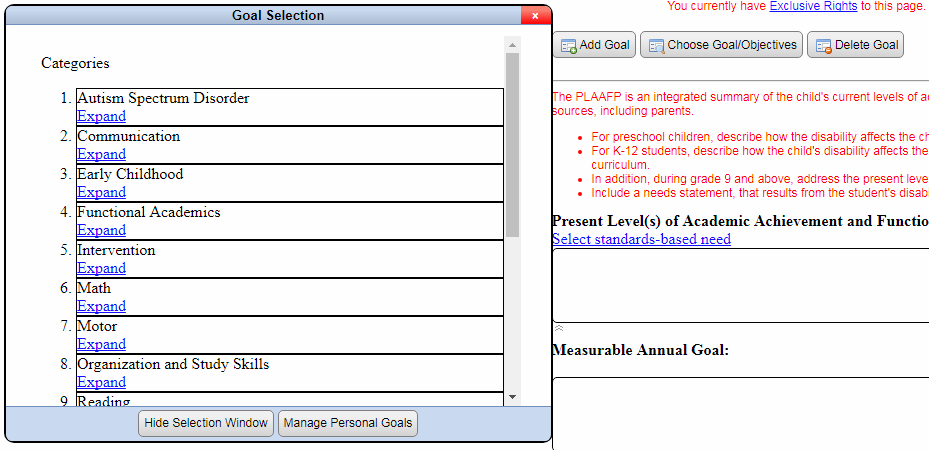This screenshot has width=929, height=450.
Task: Open Select standards-based need link
Action: point(641,239)
